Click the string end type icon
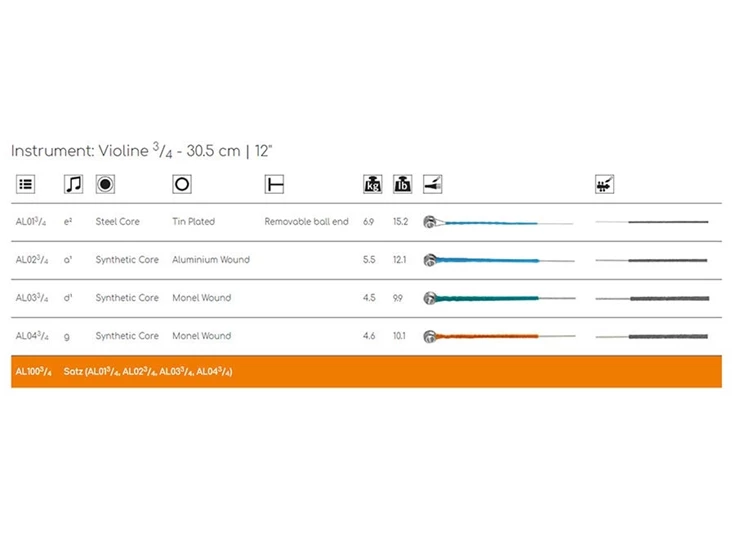 (x=274, y=184)
